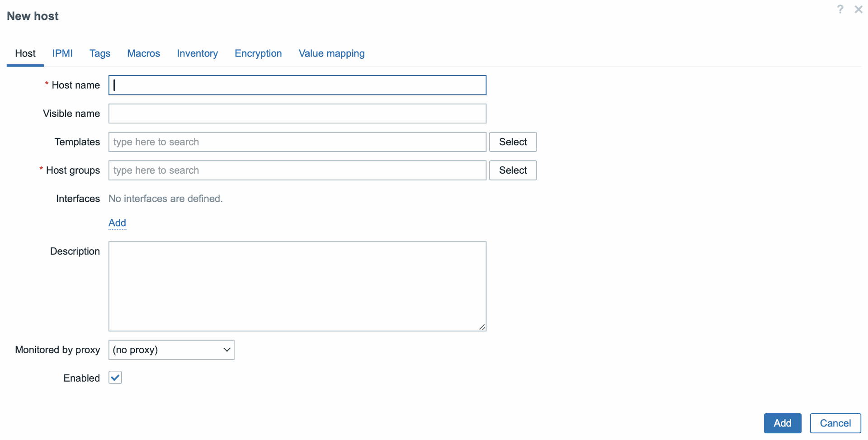Open the Macros tab

pyautogui.click(x=144, y=53)
